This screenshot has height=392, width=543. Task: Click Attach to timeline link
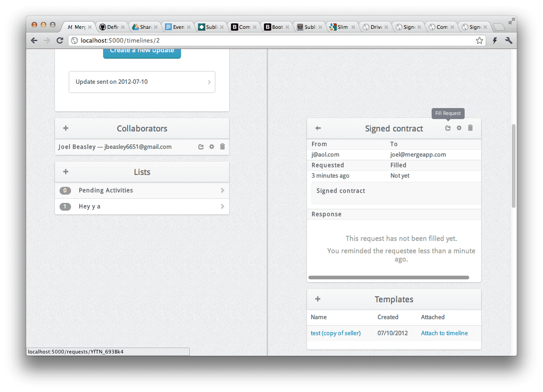(444, 333)
